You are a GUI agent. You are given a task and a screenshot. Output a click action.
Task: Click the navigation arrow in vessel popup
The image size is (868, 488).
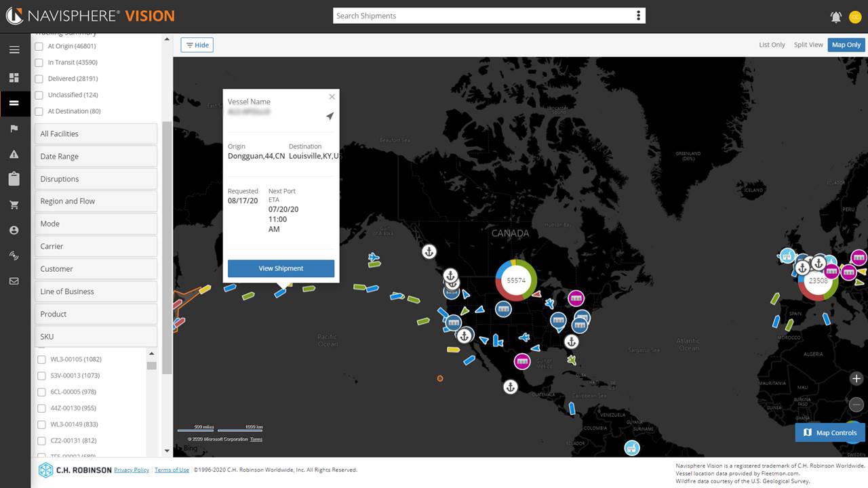pos(330,117)
